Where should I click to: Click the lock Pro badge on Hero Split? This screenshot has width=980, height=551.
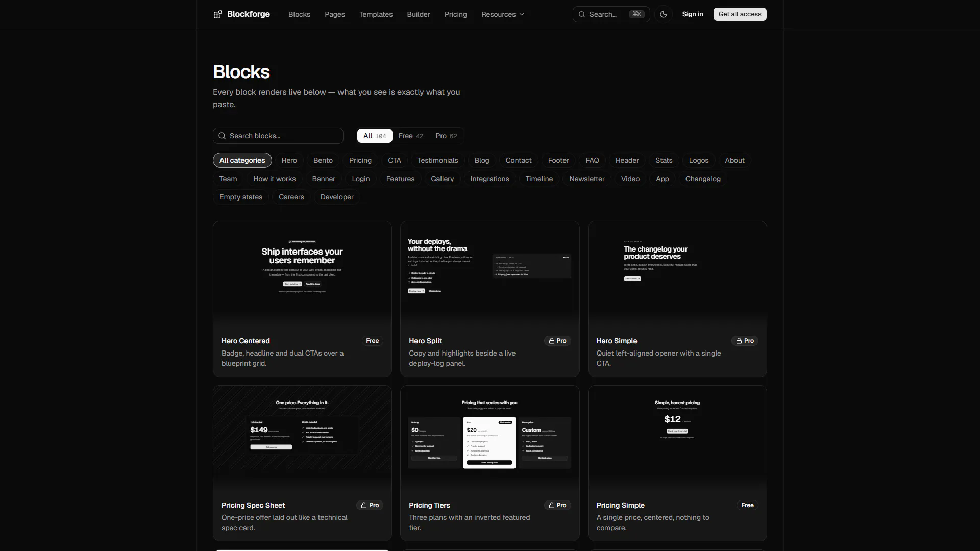click(x=557, y=341)
